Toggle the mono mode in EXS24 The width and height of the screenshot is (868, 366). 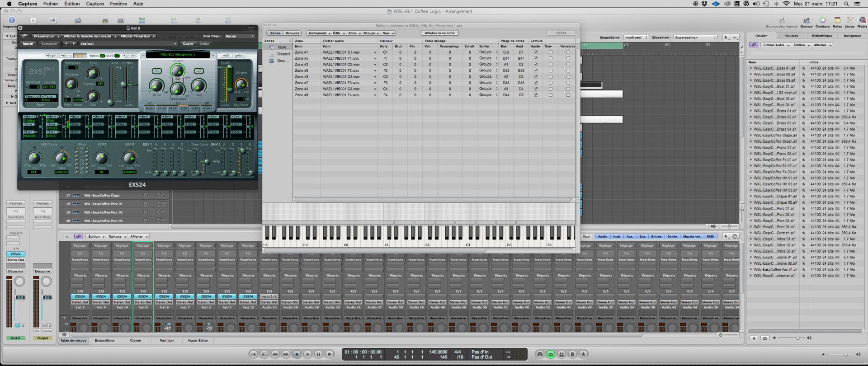66,56
